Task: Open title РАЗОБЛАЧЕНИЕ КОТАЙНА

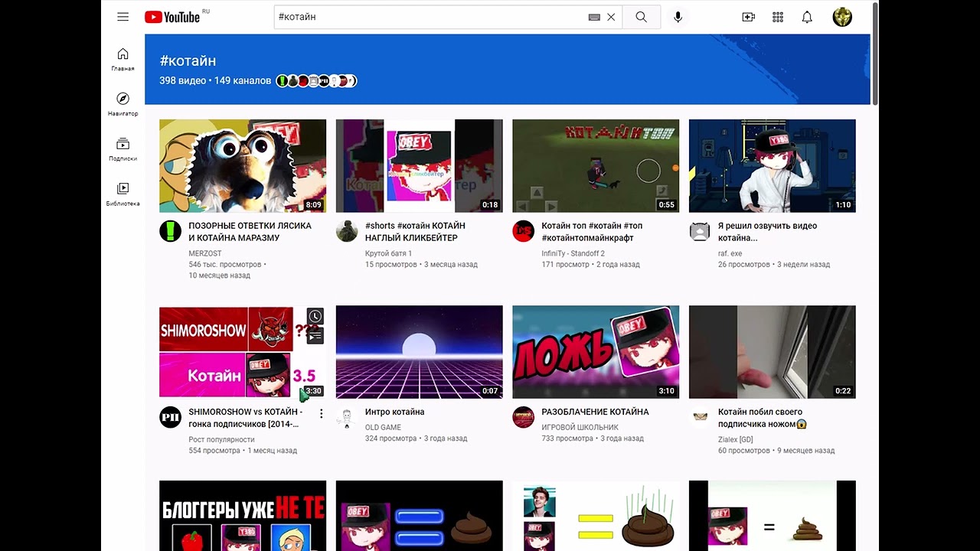Action: click(595, 412)
